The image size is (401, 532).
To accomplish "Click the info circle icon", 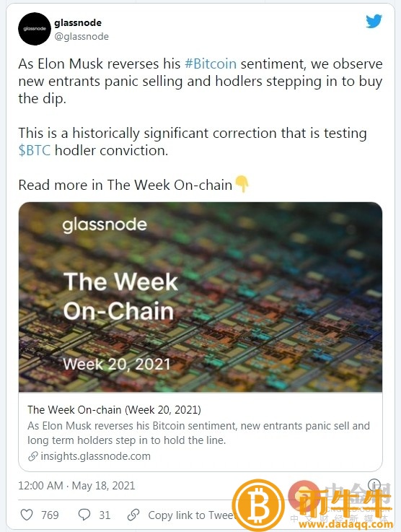I will [x=374, y=484].
